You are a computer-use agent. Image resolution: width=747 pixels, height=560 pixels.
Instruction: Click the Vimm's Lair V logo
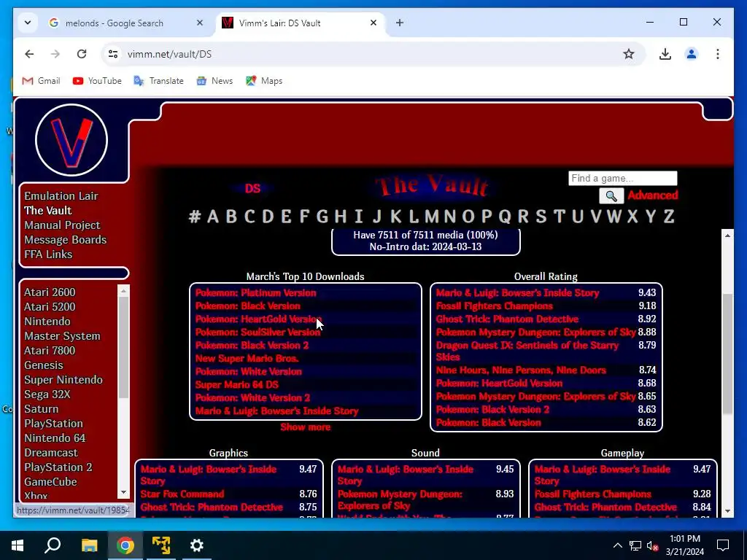[x=71, y=140]
